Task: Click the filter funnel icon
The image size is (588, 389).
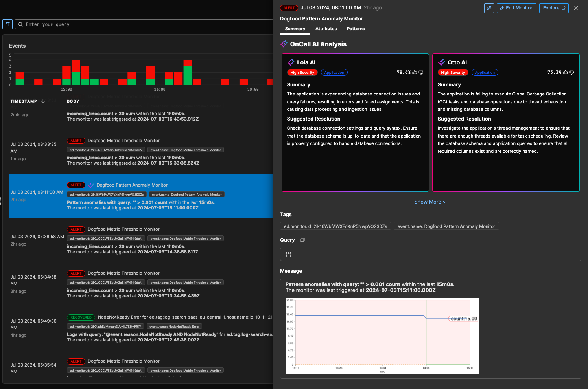Action: (x=7, y=24)
